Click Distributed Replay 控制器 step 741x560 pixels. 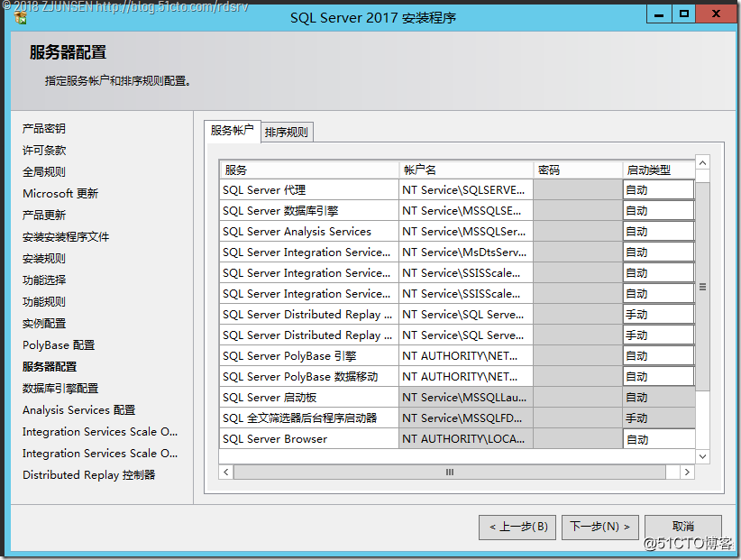coord(89,475)
